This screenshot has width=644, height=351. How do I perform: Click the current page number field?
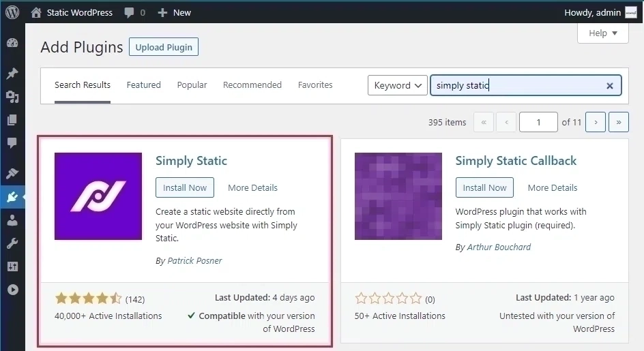point(538,122)
